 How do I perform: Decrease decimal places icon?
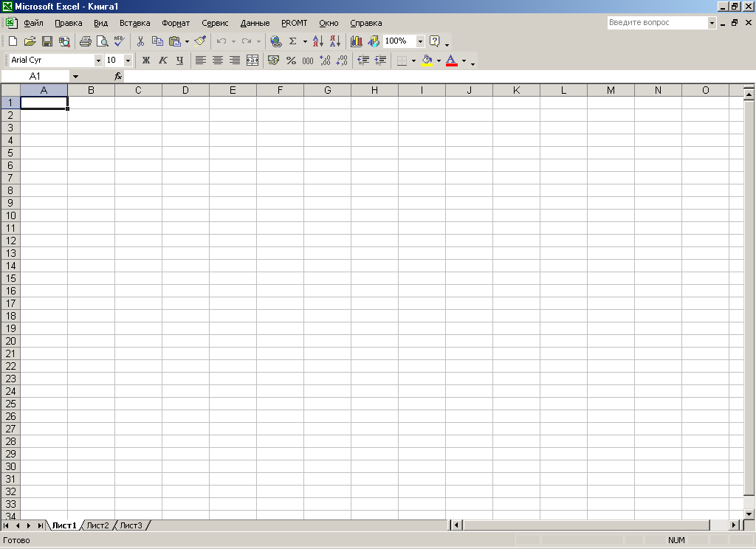[x=342, y=61]
